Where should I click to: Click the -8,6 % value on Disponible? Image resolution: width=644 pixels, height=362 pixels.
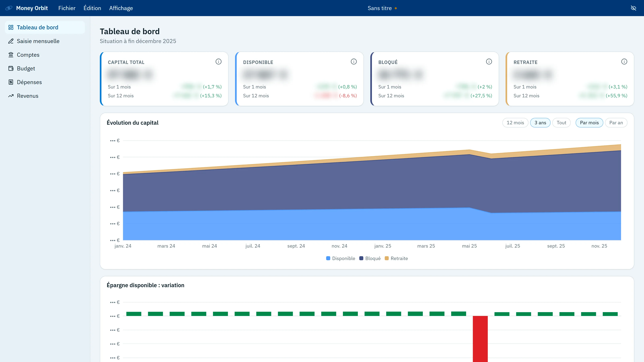coord(348,96)
